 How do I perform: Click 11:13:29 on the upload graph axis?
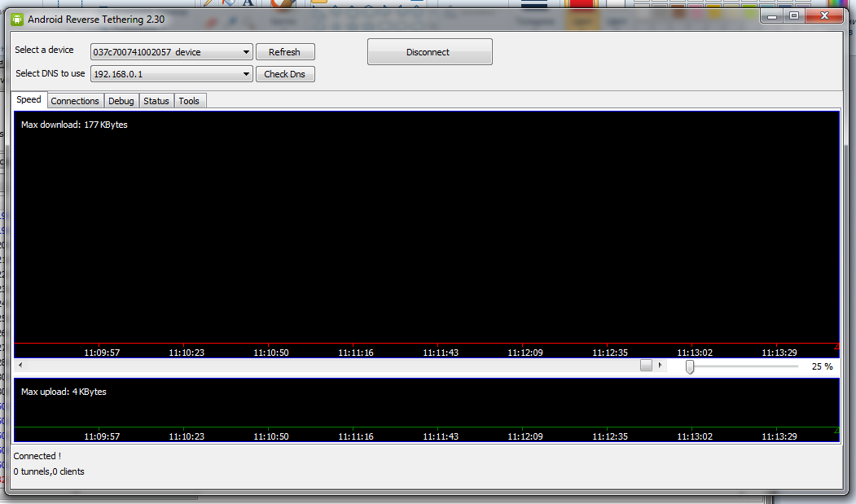pyautogui.click(x=779, y=436)
